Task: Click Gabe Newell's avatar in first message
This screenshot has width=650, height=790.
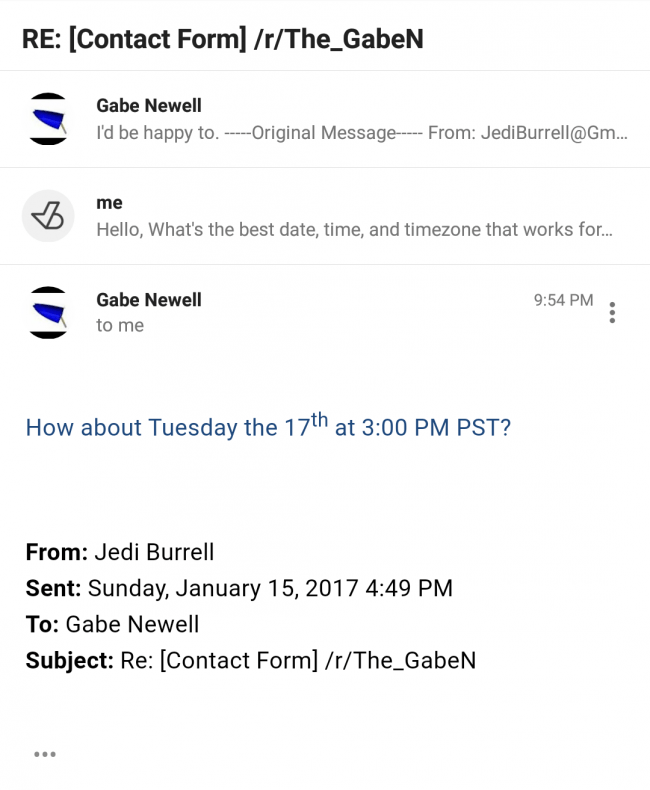Action: pos(48,119)
